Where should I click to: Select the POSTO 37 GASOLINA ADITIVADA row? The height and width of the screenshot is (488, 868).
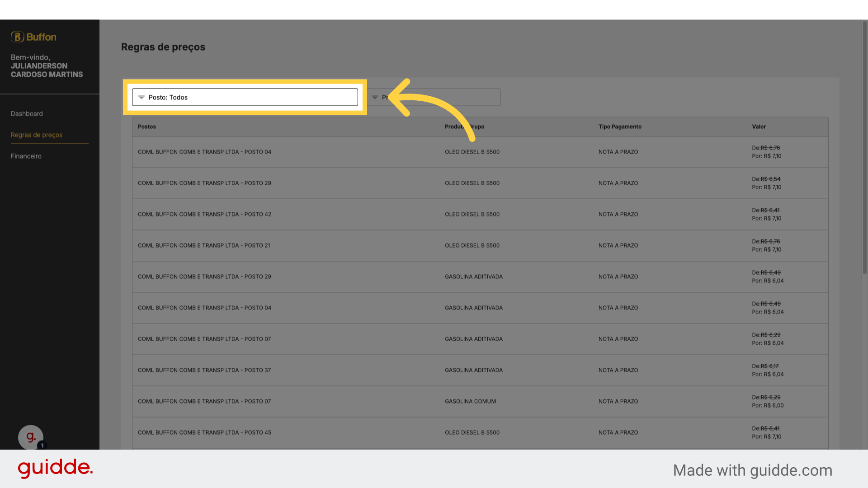480,371
